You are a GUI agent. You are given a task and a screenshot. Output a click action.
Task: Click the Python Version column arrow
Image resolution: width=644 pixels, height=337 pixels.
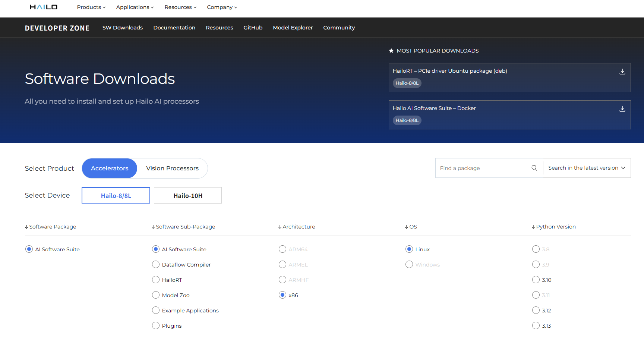[533, 227]
